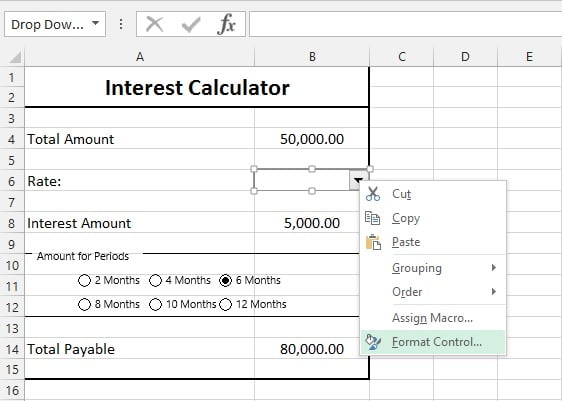Click the Paste clipboard icon
Screen dimensions: 562x401
point(373,242)
